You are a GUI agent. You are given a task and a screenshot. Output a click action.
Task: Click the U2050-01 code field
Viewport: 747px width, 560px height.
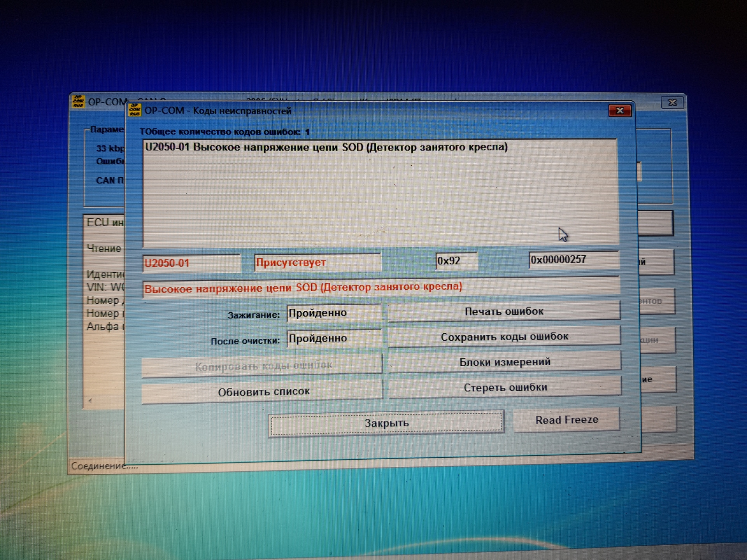(191, 263)
